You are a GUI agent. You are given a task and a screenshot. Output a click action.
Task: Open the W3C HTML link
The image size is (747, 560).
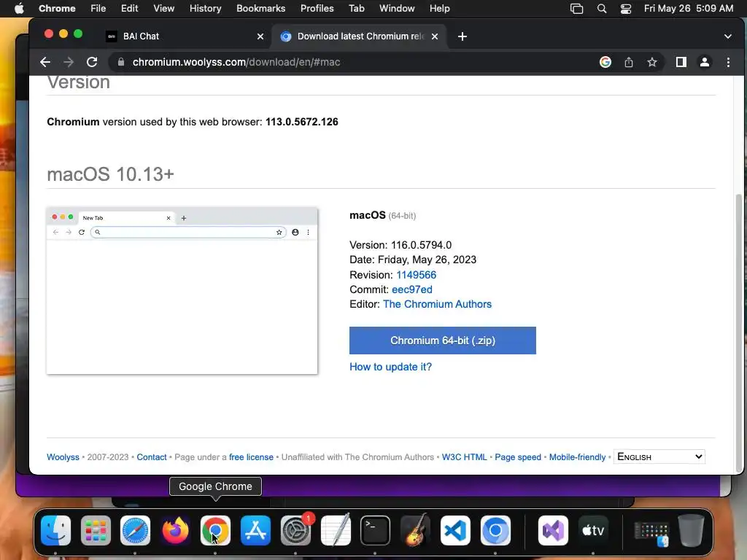[x=464, y=457]
